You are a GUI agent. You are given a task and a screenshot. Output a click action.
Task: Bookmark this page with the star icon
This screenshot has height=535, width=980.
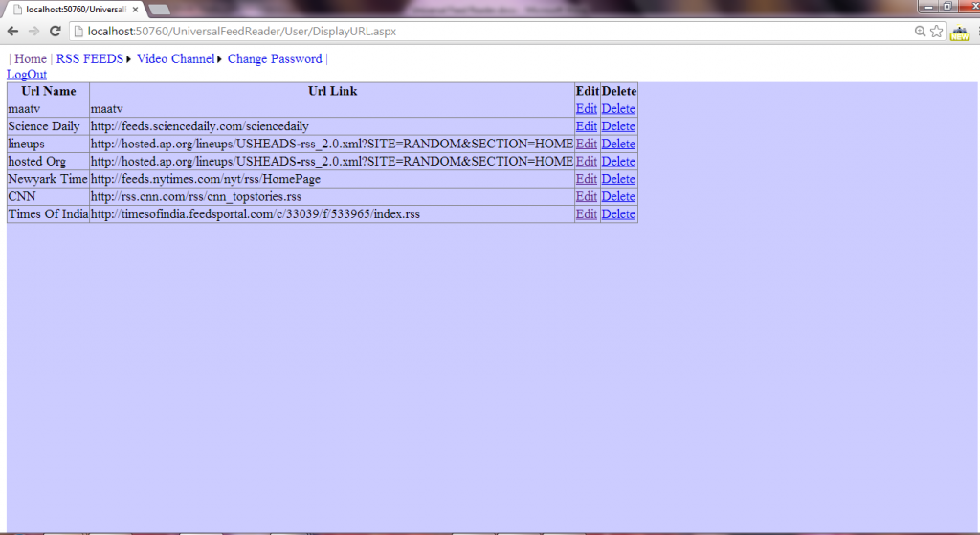pyautogui.click(x=936, y=32)
